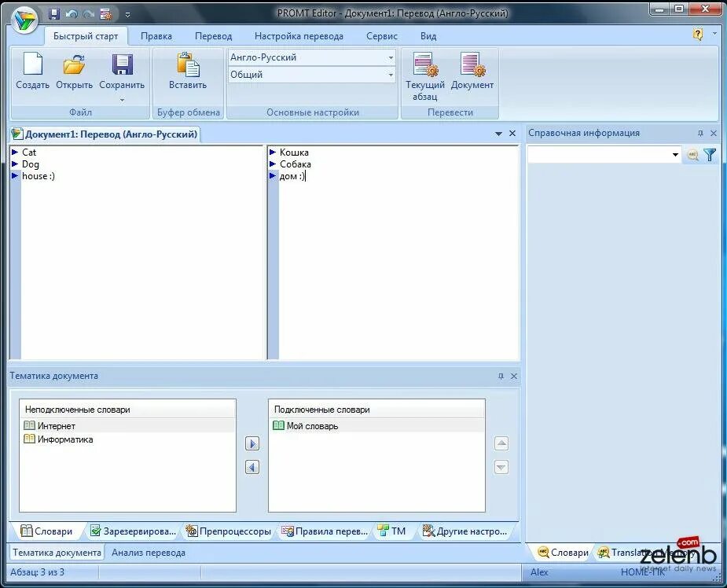
Task: Open a file with Открыть
Action: point(74,71)
